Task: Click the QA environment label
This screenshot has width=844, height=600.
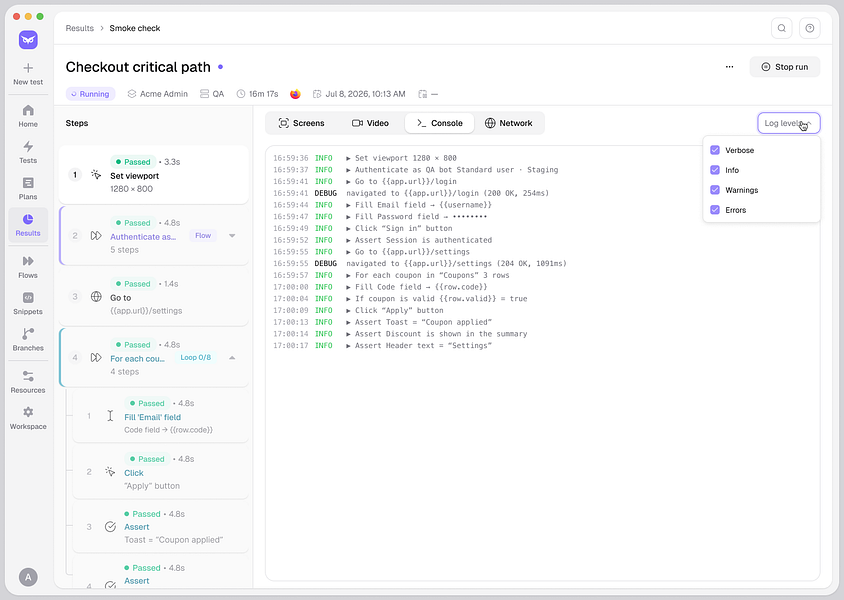Action: pos(212,94)
